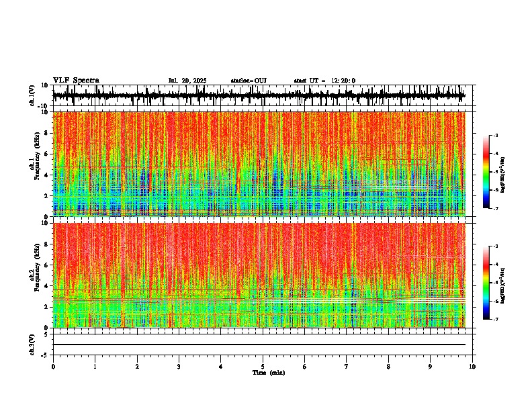Click time axis tick label "9"
The image size is (532, 411).
tap(430, 367)
